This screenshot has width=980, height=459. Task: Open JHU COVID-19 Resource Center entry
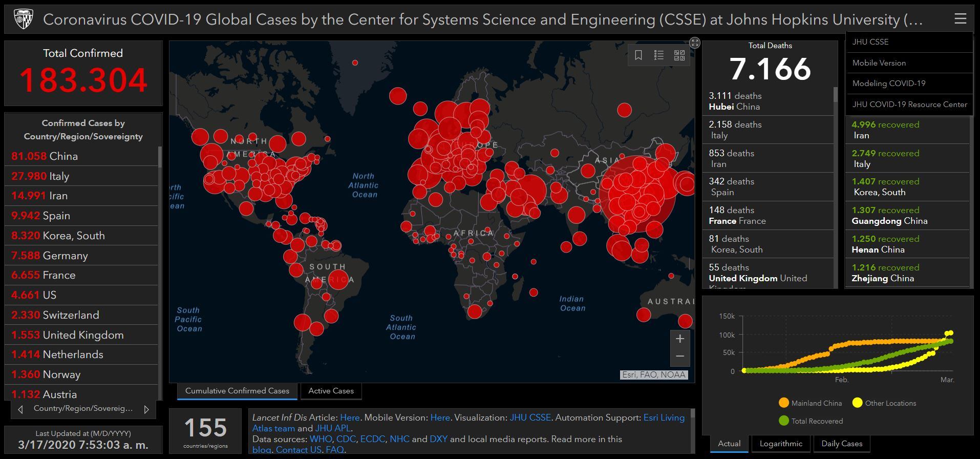[909, 105]
